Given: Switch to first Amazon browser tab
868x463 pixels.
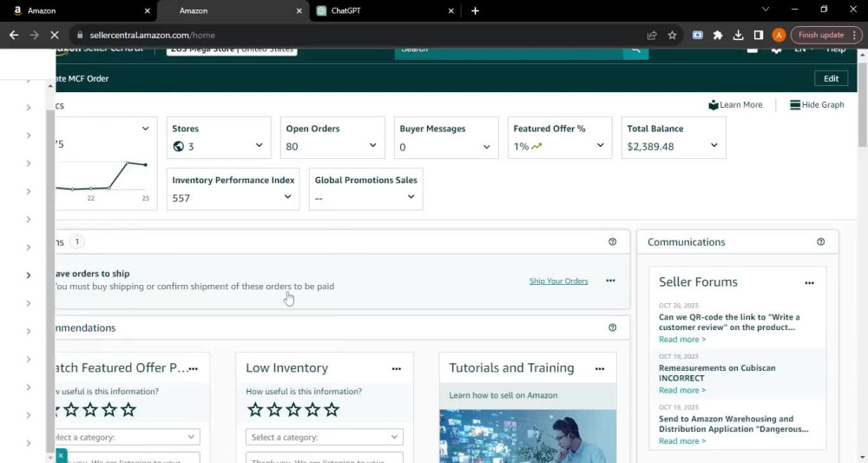Looking at the screenshot, I should [x=79, y=10].
